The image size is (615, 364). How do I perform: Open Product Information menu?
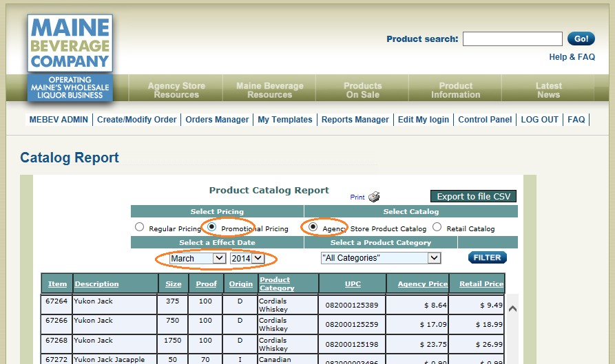click(x=455, y=90)
